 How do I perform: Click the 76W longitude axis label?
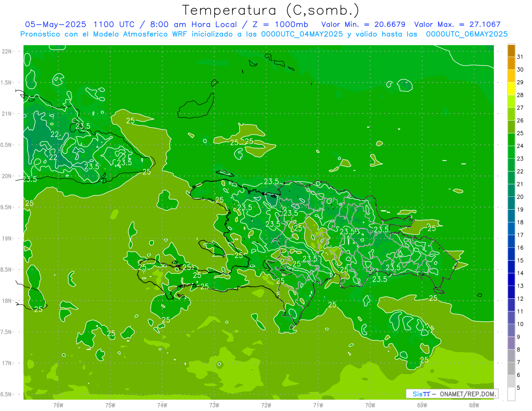(58, 405)
